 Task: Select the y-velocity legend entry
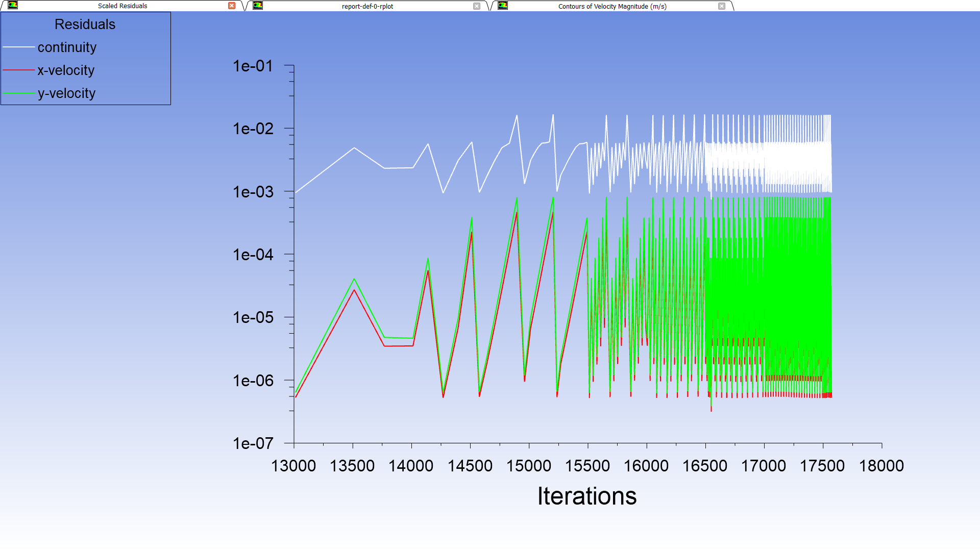(x=66, y=93)
